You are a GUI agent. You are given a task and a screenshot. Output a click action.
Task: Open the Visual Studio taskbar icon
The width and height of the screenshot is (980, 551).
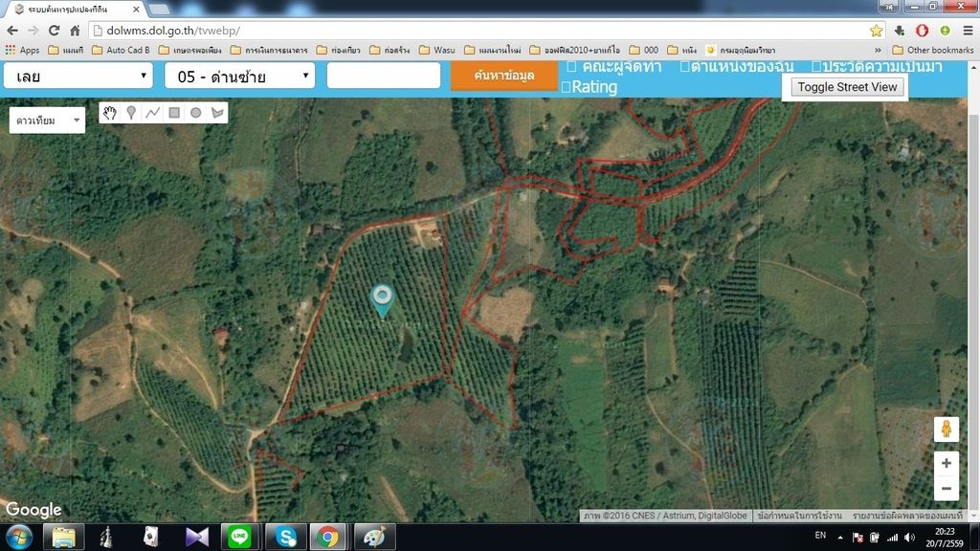[196, 537]
